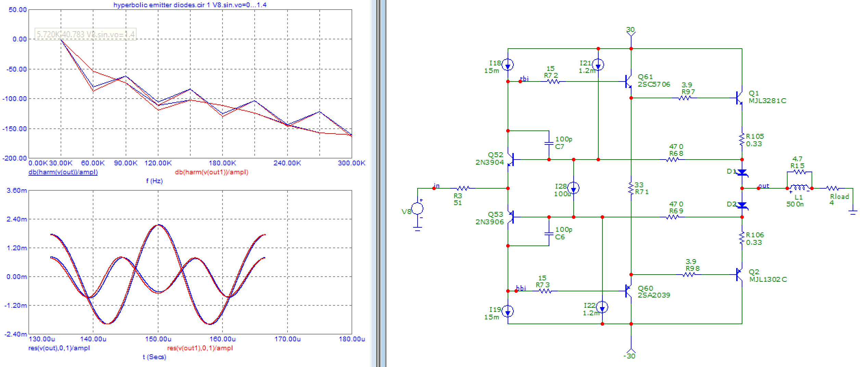This screenshot has height=367, width=868.
Task: Click the 500n inductor value text
Action: pyautogui.click(x=795, y=204)
